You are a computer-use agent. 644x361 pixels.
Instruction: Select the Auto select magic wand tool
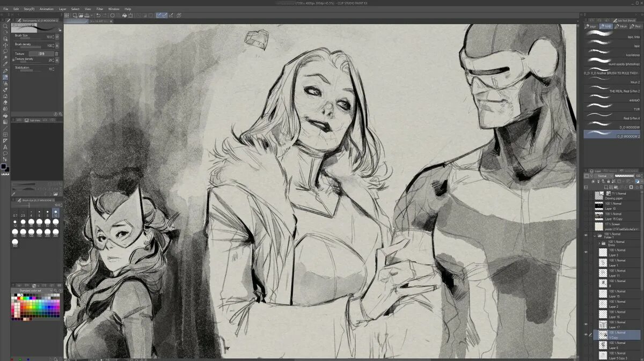click(5, 58)
